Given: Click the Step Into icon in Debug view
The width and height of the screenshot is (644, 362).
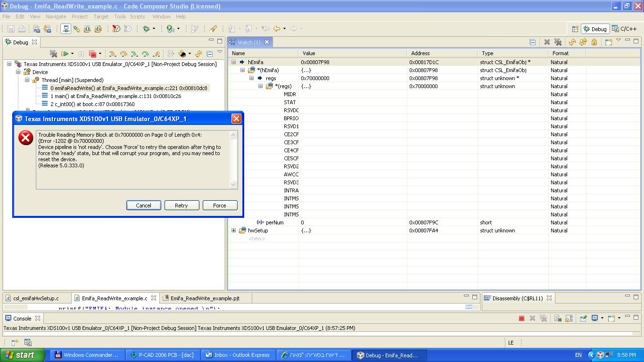Looking at the screenshot, I should [112, 54].
